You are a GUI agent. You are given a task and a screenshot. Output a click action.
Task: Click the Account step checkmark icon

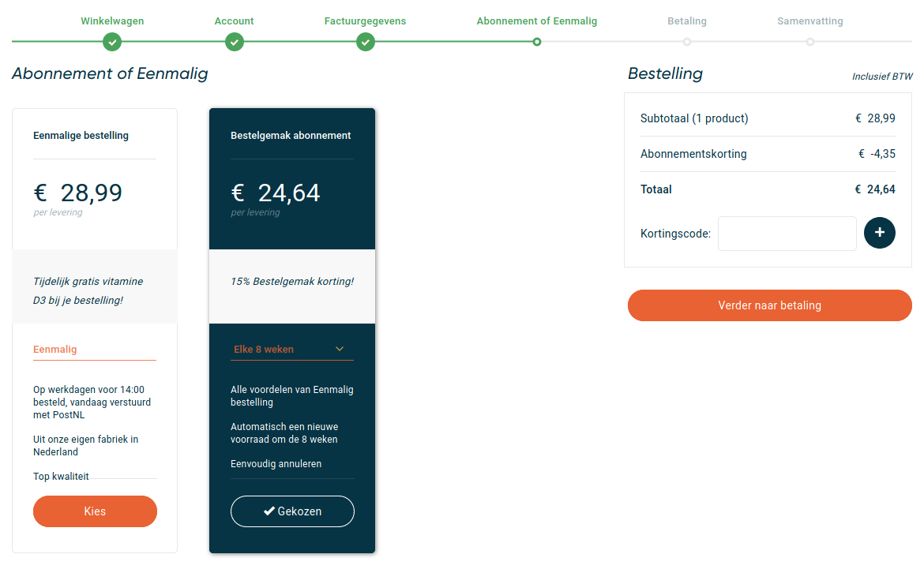(x=235, y=42)
